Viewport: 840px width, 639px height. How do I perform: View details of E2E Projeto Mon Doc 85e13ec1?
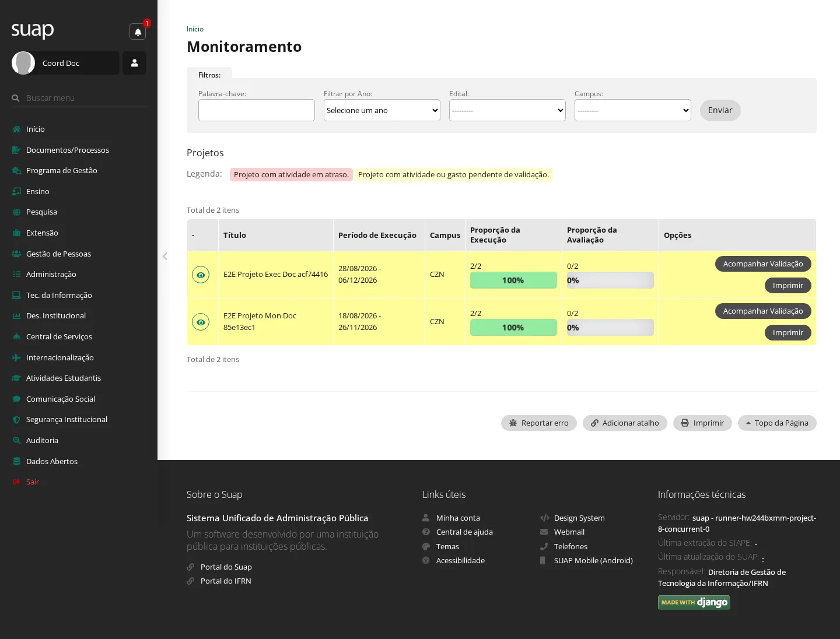click(x=201, y=322)
